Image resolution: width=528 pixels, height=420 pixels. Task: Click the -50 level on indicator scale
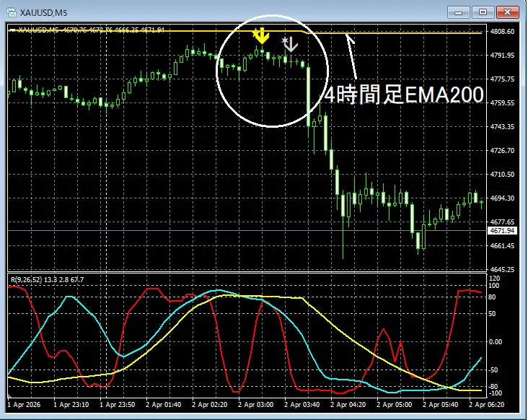coord(494,369)
